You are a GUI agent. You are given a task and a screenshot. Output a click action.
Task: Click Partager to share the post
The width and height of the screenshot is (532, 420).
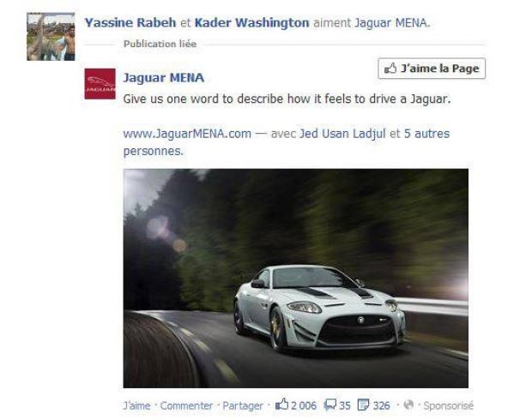point(243,405)
